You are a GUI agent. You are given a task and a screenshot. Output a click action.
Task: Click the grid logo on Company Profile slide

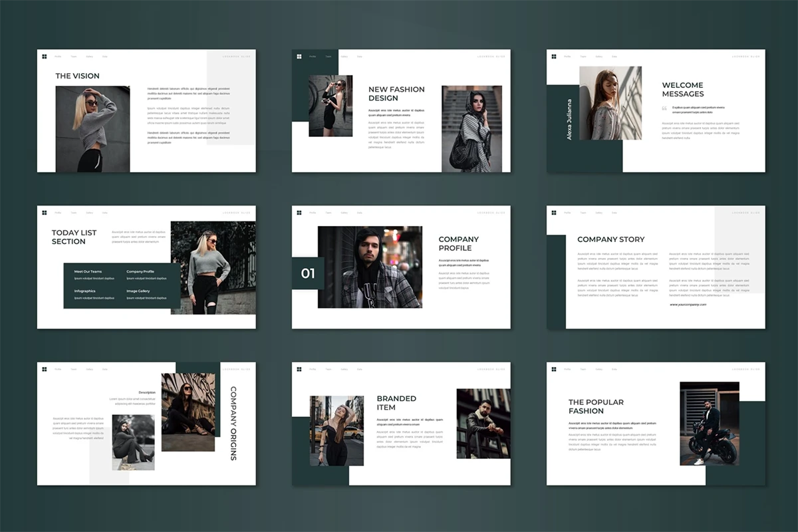tap(299, 213)
